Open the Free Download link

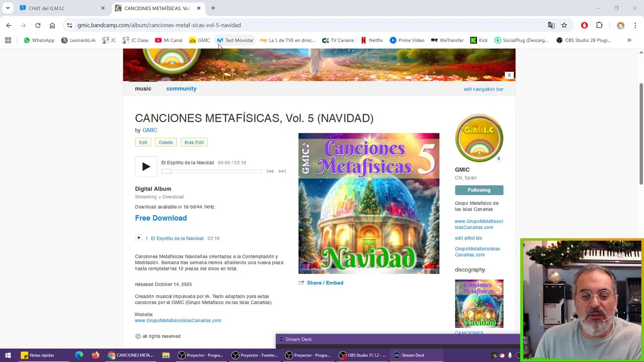(x=160, y=218)
